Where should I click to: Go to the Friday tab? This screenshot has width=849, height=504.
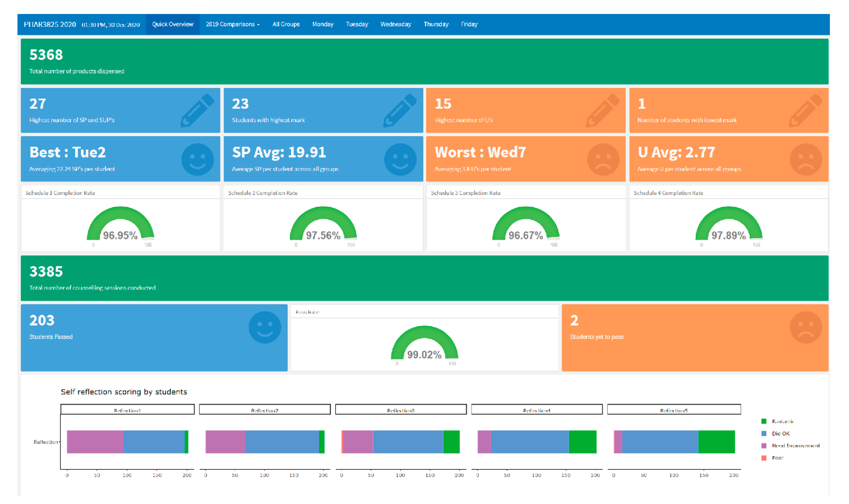469,24
